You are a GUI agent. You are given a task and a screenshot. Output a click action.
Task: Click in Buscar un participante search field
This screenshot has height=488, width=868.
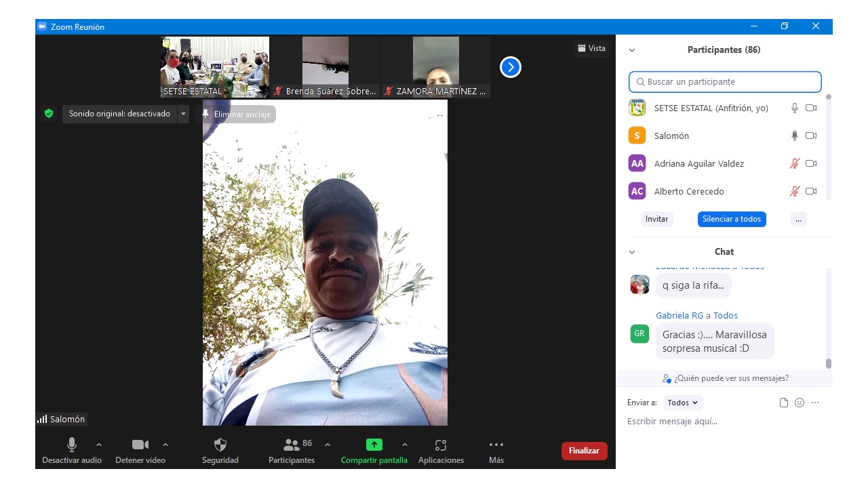(x=725, y=82)
